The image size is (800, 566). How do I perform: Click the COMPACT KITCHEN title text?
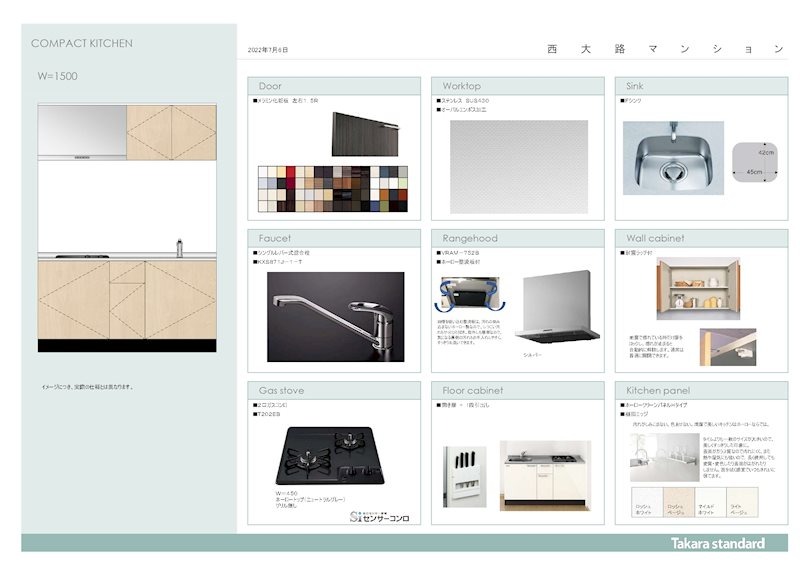pos(82,44)
